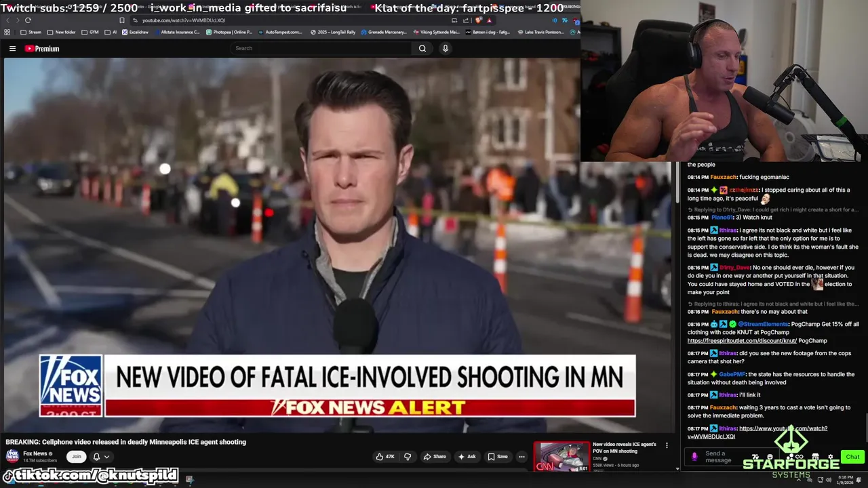Image resolution: width=868 pixels, height=488 pixels.
Task: Open the 2025 – LongTail Rally bookmark
Action: coord(333,32)
